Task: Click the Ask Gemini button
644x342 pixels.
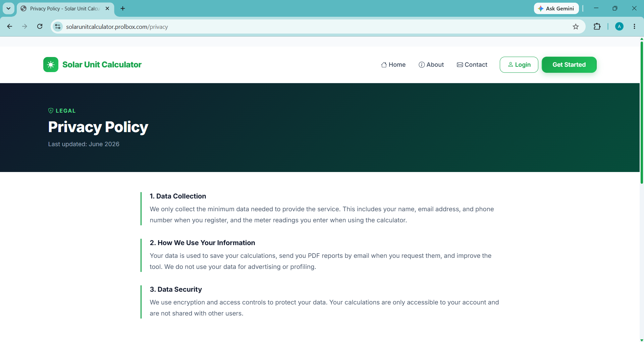Action: pyautogui.click(x=556, y=8)
